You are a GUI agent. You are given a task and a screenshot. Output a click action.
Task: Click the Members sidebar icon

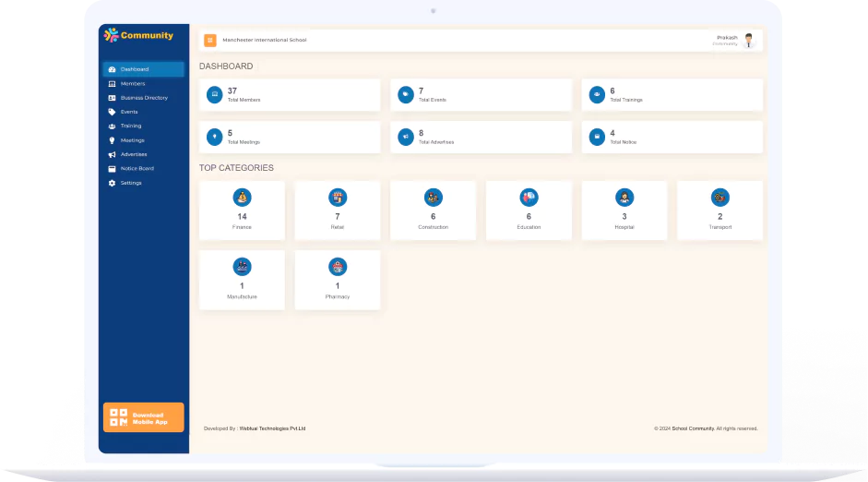(112, 84)
